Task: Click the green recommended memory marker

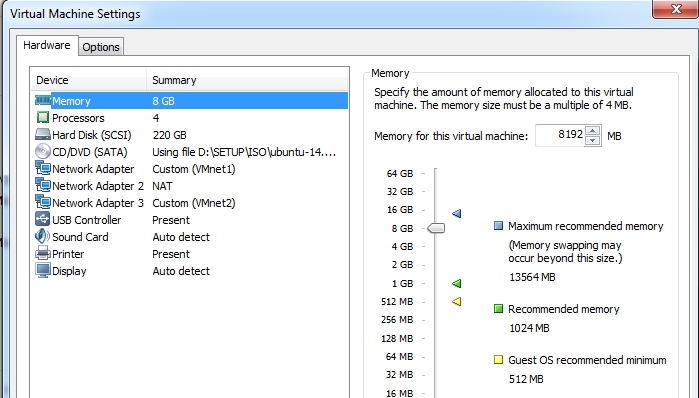Action: click(456, 283)
